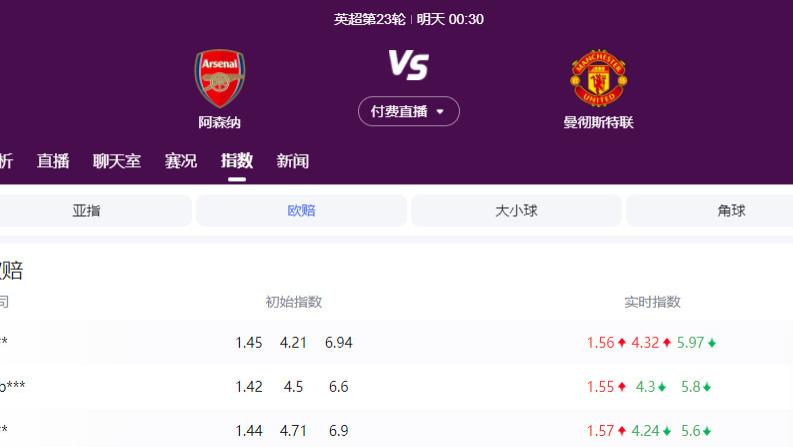Screen dimensions: 793x447
Task: Select the 角球 odds category
Action: pos(731,211)
